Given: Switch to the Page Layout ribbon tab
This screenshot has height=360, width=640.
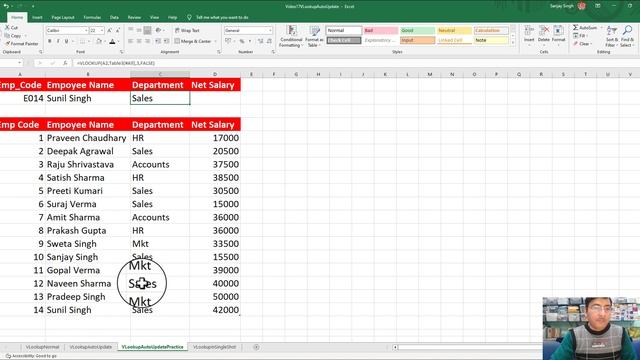Looking at the screenshot, I should [63, 18].
